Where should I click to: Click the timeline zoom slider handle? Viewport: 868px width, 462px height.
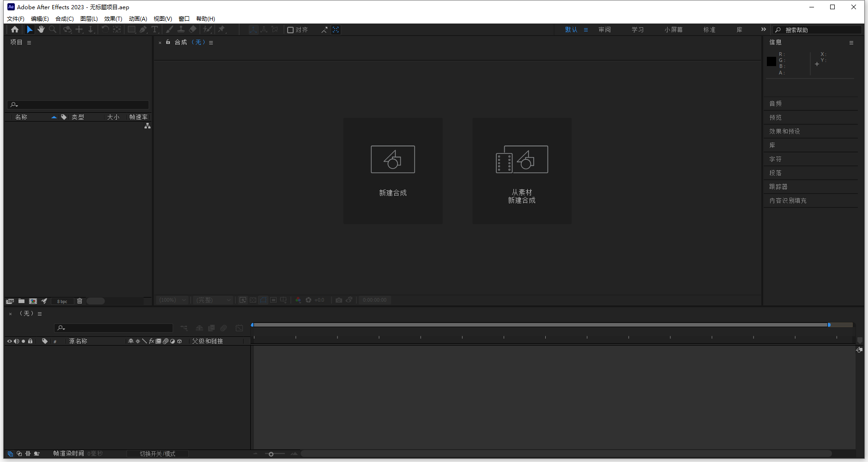(271, 454)
